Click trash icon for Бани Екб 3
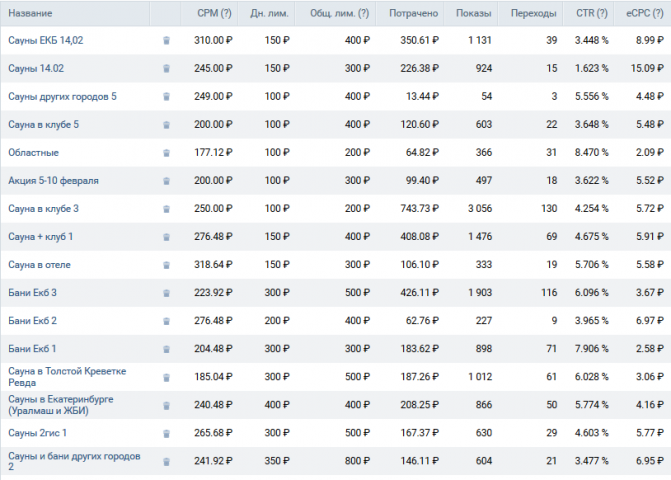 [166, 293]
